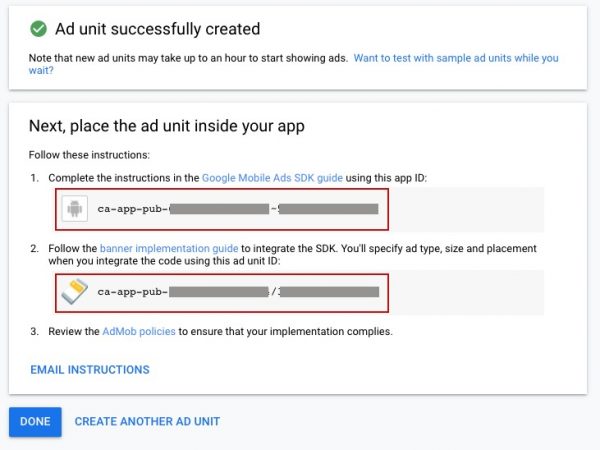Click redacted ad unit ID portion after the slash
Image resolution: width=600 pixels, height=450 pixels.
click(330, 292)
